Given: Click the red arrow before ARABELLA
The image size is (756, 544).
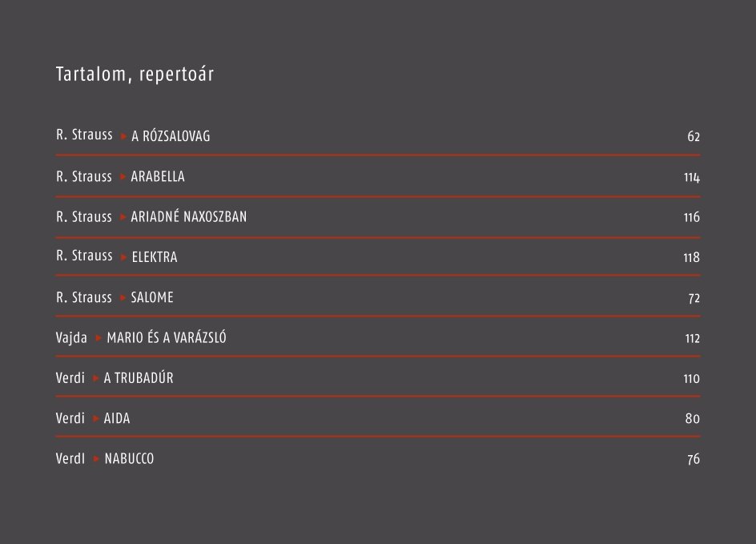Looking at the screenshot, I should [123, 177].
